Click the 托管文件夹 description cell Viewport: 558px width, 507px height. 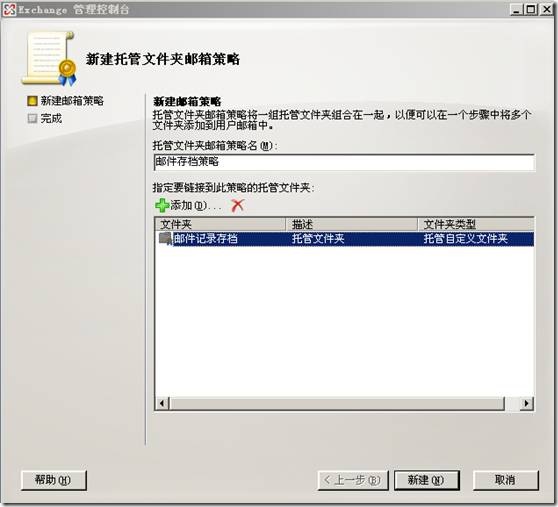click(x=318, y=238)
